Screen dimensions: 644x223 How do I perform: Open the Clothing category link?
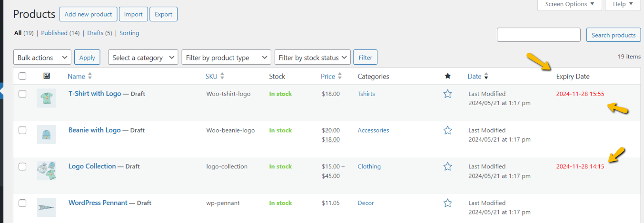tap(369, 166)
